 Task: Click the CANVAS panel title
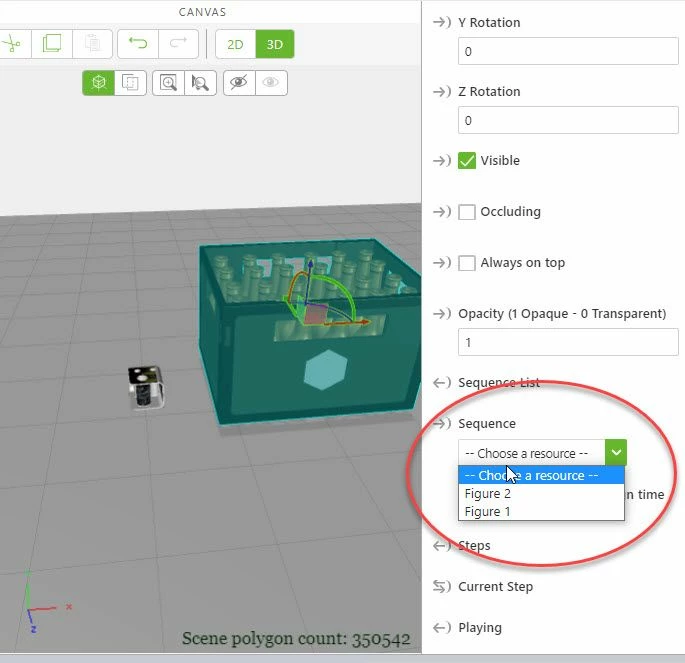202,12
